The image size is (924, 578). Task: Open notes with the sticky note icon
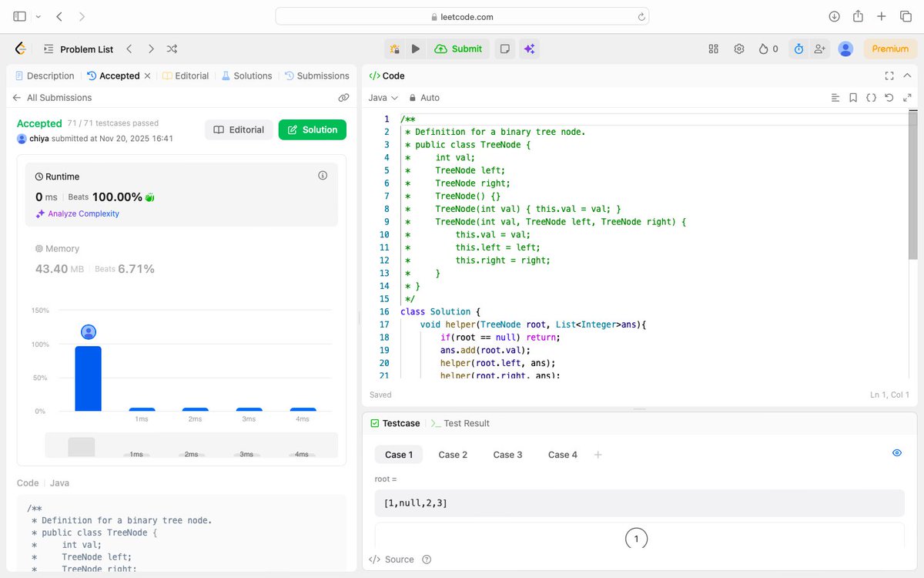tap(504, 48)
